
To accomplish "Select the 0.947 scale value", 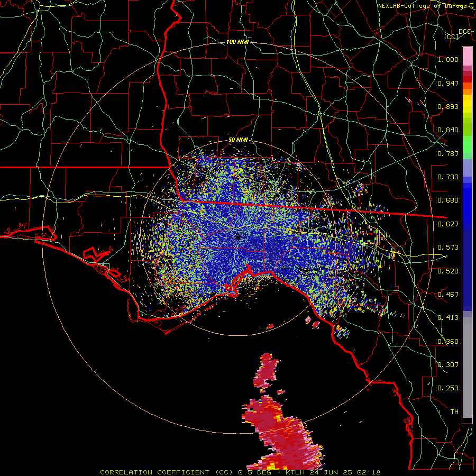I will point(448,83).
